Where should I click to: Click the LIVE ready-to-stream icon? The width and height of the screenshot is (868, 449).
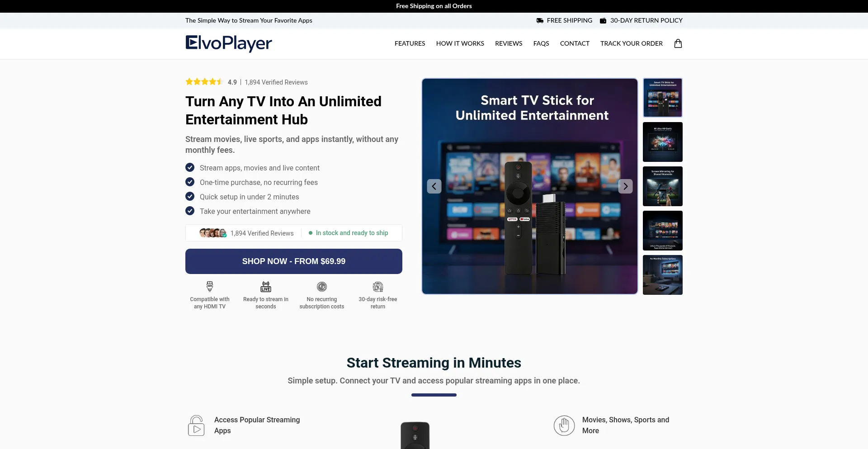266,287
